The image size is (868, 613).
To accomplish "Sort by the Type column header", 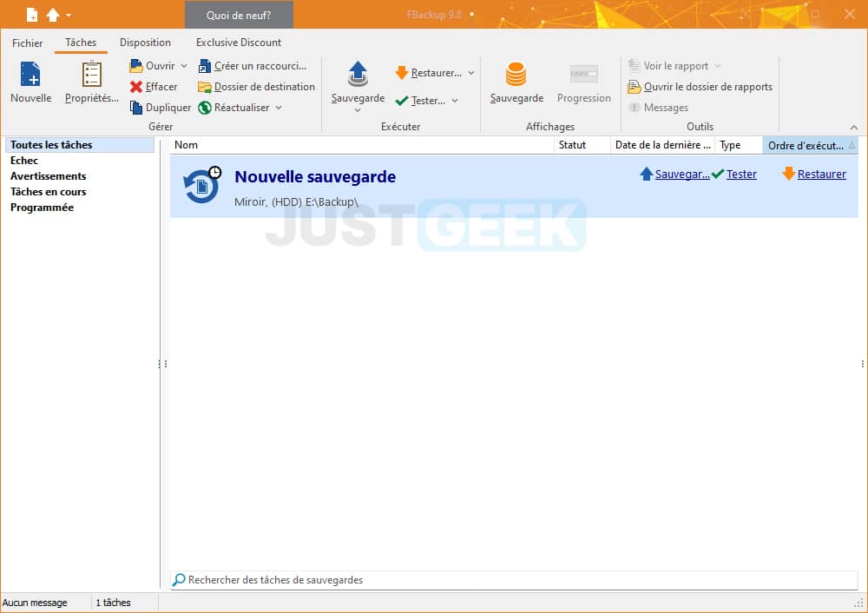I will 739,145.
